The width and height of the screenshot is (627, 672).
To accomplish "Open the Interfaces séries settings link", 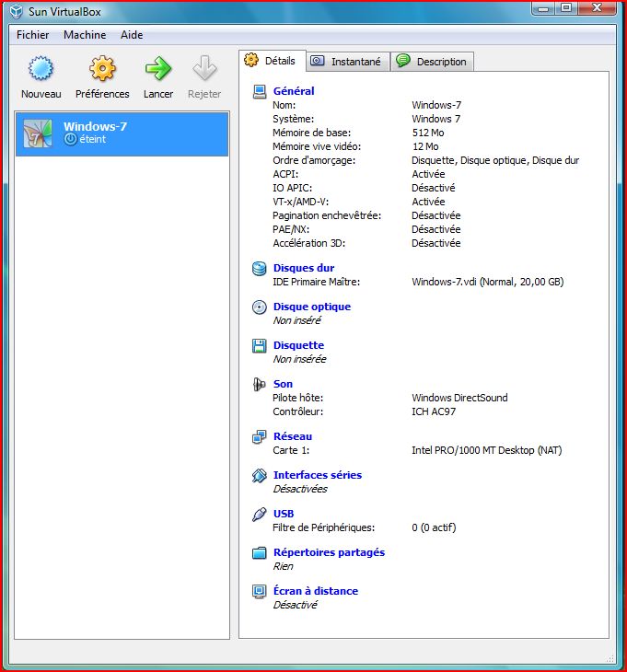I will click(x=318, y=475).
